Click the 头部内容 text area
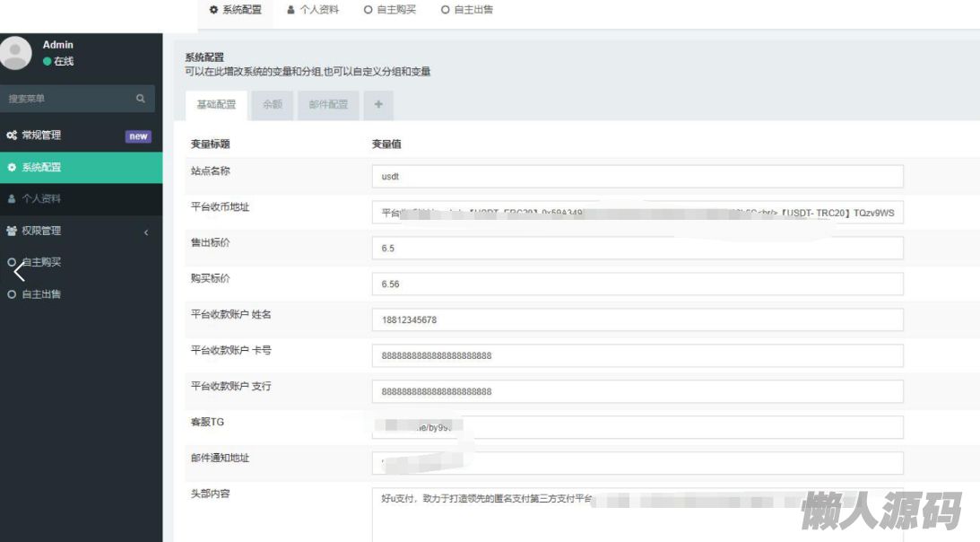 [x=637, y=514]
